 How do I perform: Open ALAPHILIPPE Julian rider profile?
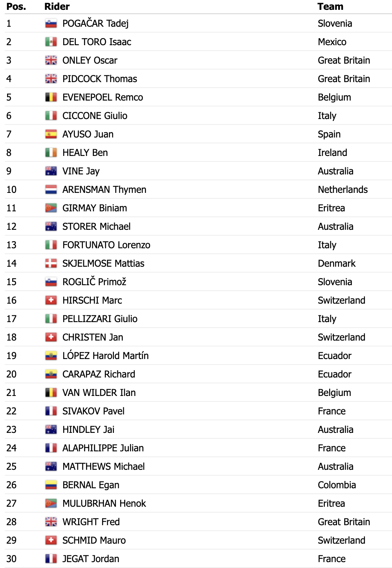point(103,448)
